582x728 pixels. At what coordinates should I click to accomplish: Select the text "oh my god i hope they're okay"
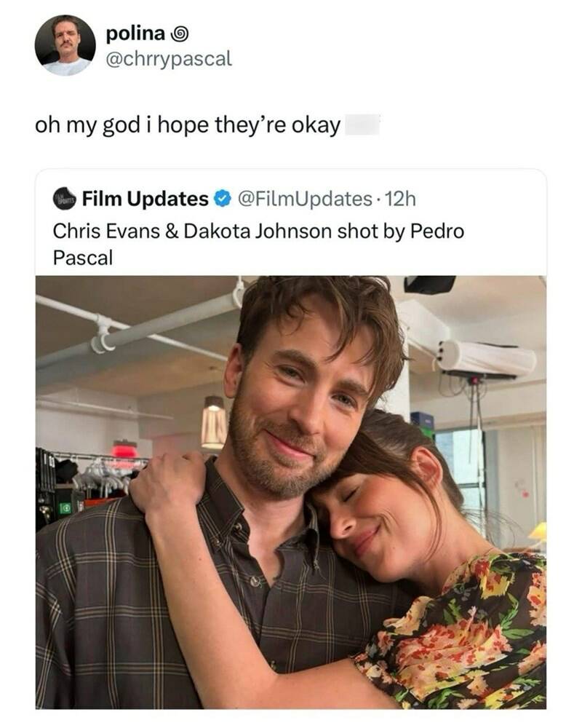(188, 126)
